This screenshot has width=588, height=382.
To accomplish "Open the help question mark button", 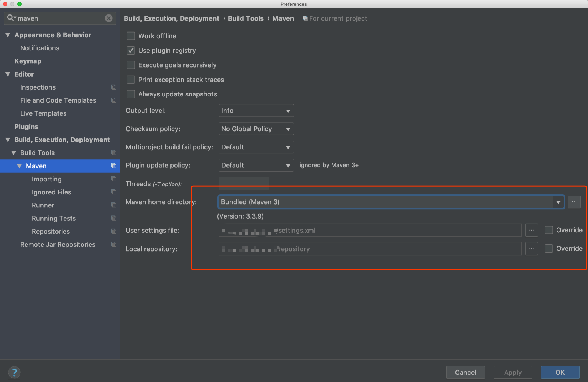I will (x=14, y=373).
